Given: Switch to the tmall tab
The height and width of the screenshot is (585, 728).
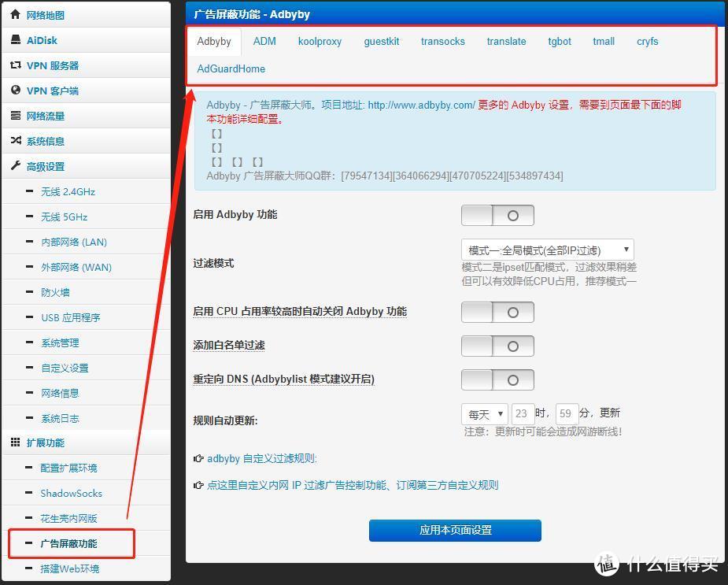Looking at the screenshot, I should (x=604, y=42).
